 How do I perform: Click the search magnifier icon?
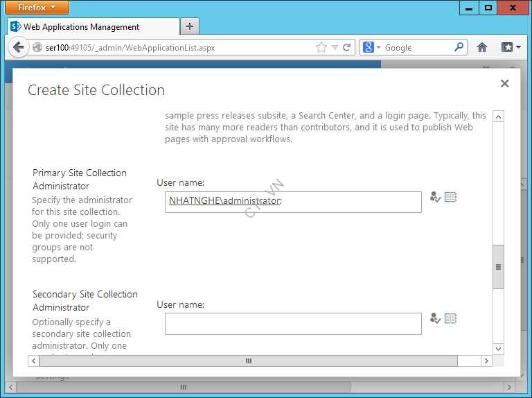click(x=459, y=48)
